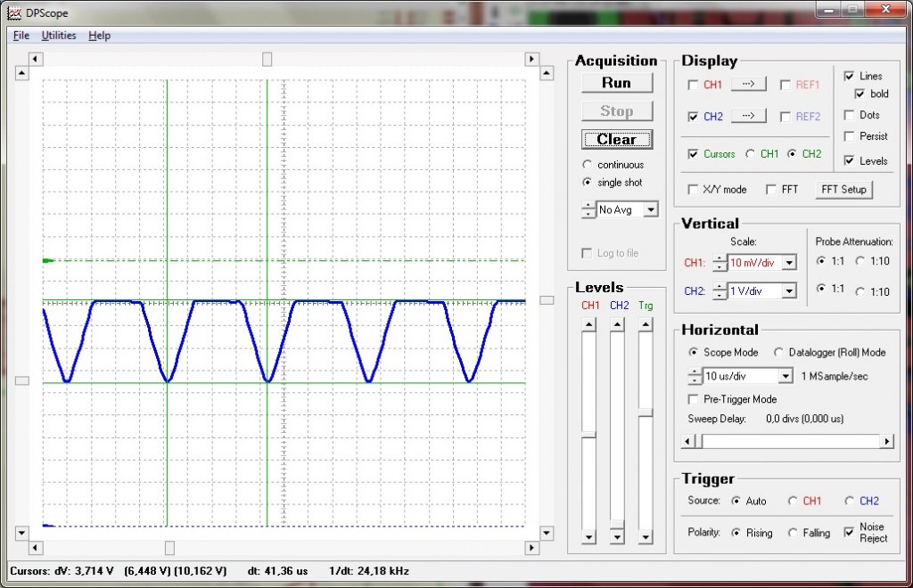Screen dimensions: 913x588
Task: Set trigger source to CH2
Action: (x=849, y=501)
